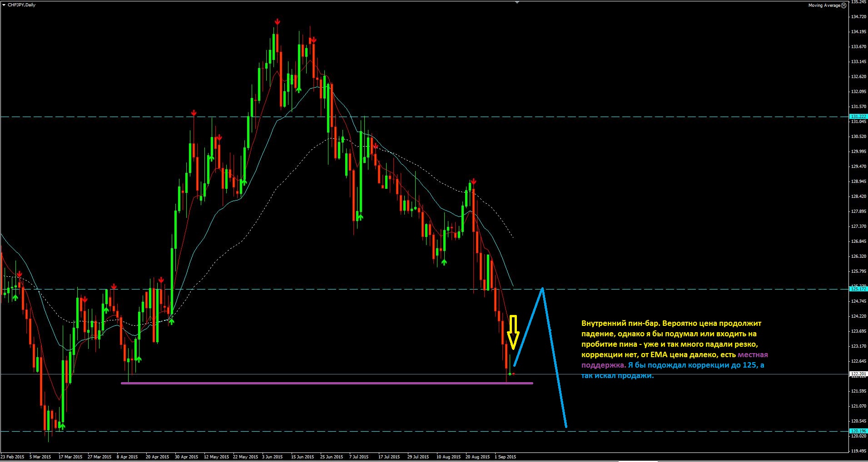This screenshot has width=868, height=462.
Task: Click the Russian pin-bar commentary text label
Action: click(x=675, y=349)
